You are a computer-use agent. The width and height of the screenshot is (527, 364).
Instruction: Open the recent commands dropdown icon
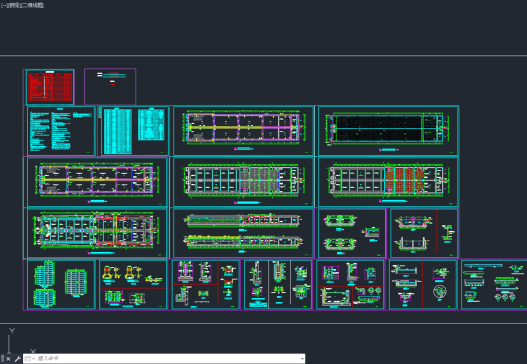pos(29,359)
